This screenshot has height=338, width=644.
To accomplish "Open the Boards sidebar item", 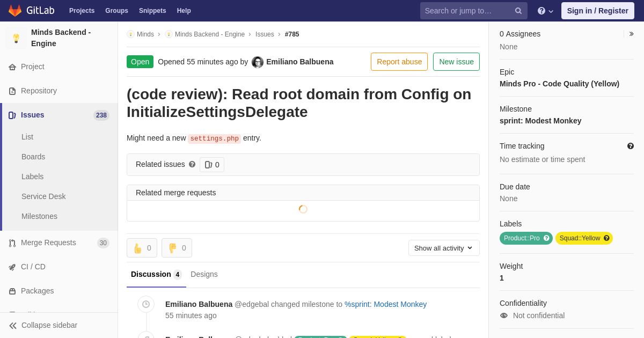I will point(33,157).
